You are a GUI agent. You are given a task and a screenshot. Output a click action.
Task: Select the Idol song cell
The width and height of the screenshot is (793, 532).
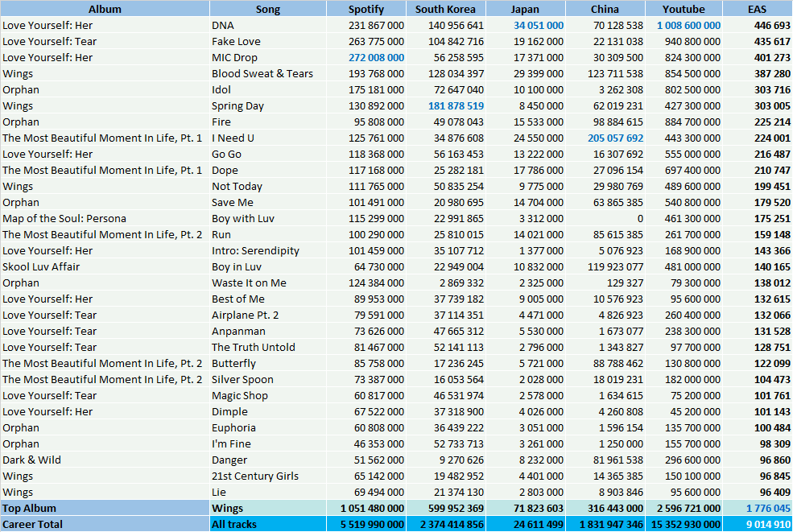[x=267, y=89]
